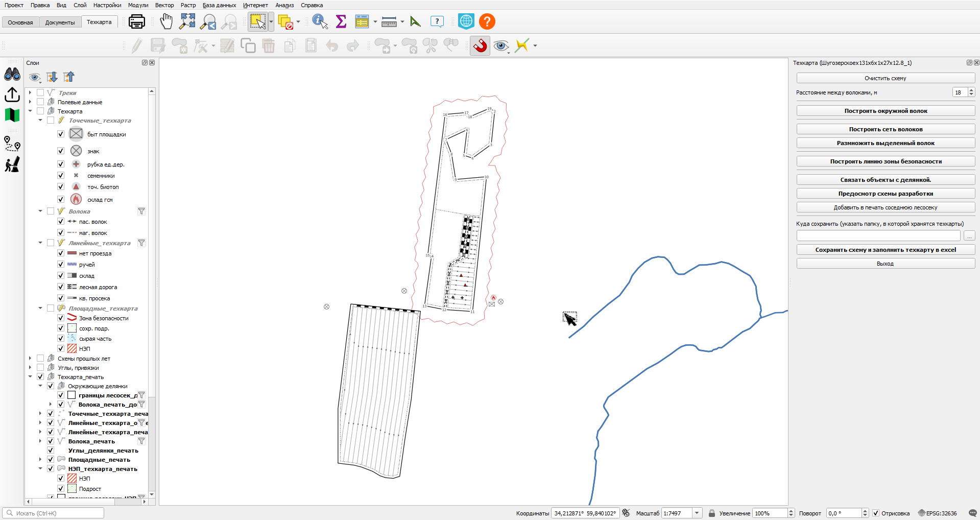980x520 pixels.
Task: Increase the magnification 100% stepper
Action: [x=791, y=511]
